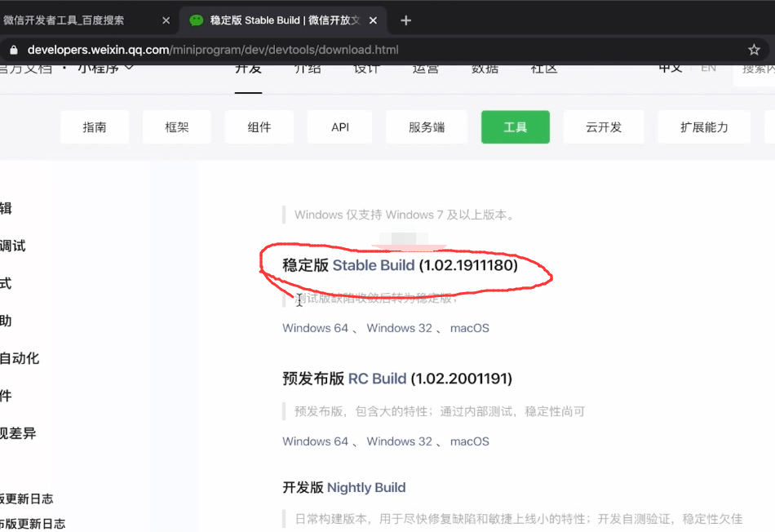Open a new browser tab
This screenshot has height=532, width=775.
click(x=405, y=20)
